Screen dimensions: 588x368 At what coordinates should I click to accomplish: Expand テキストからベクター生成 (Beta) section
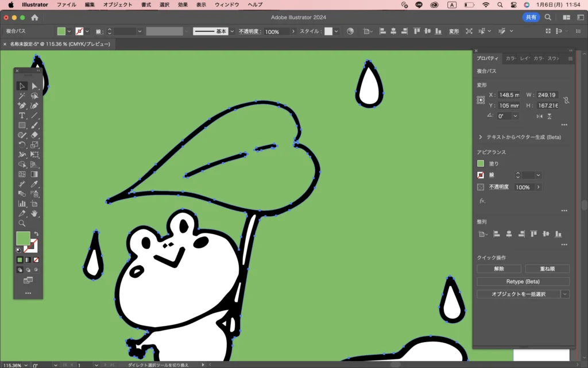(x=480, y=137)
